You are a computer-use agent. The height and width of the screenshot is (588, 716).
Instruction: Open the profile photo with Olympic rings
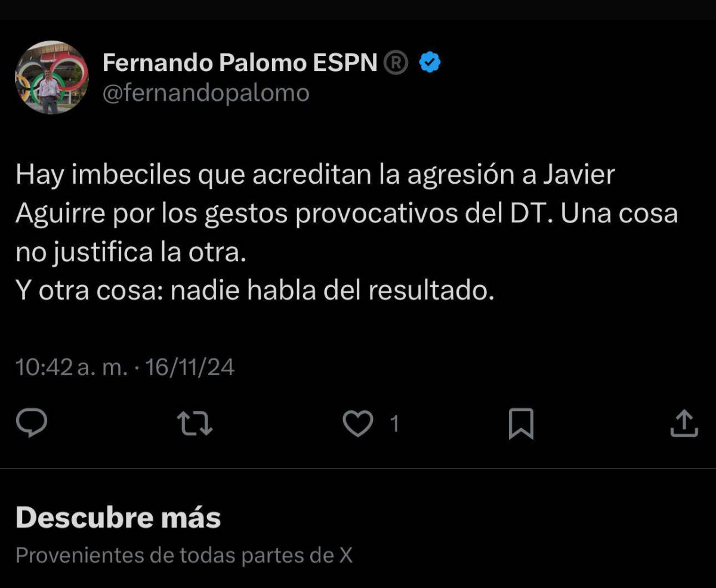(x=51, y=78)
